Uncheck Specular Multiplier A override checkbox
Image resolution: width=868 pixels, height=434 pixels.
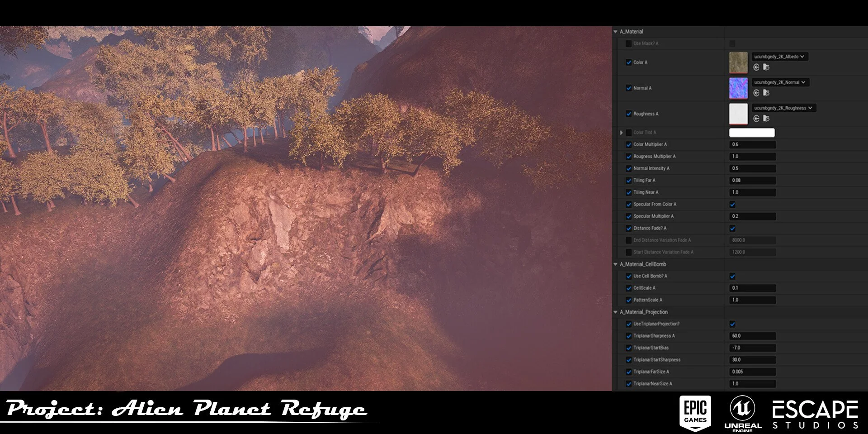point(628,216)
